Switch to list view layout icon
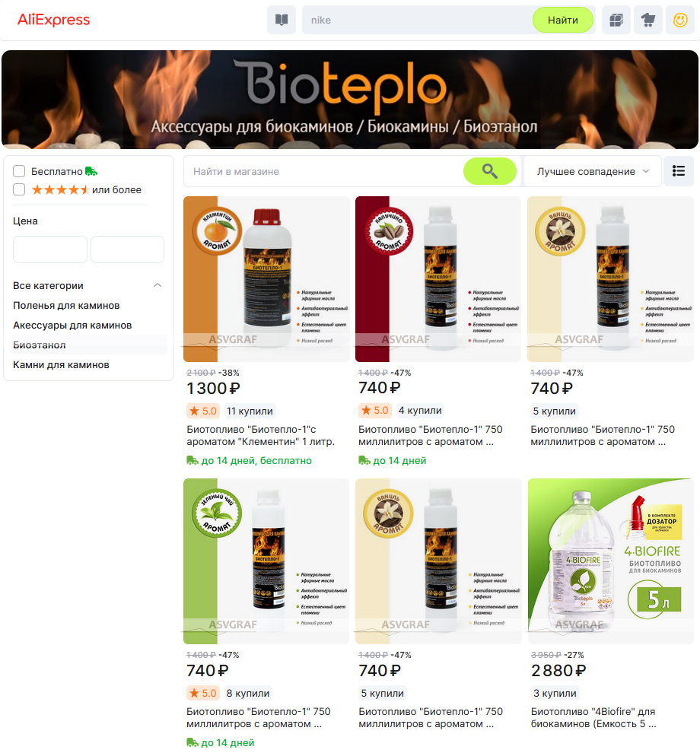The image size is (700, 753). click(x=679, y=171)
